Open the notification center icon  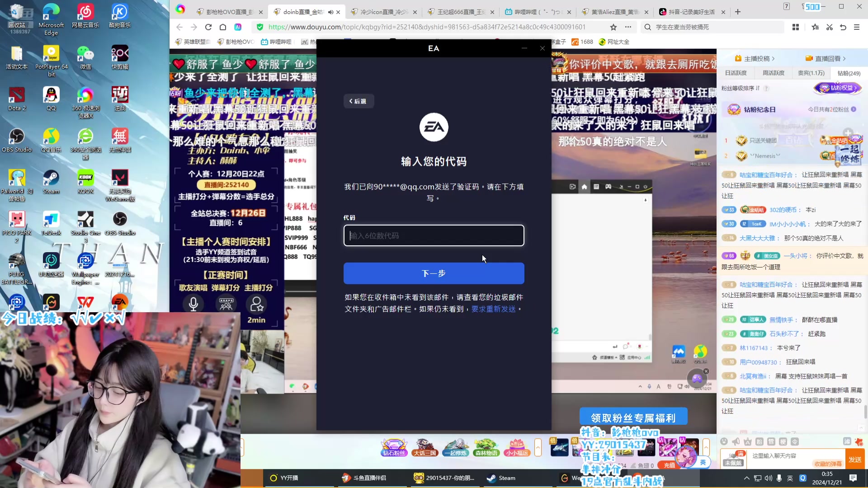point(853,478)
